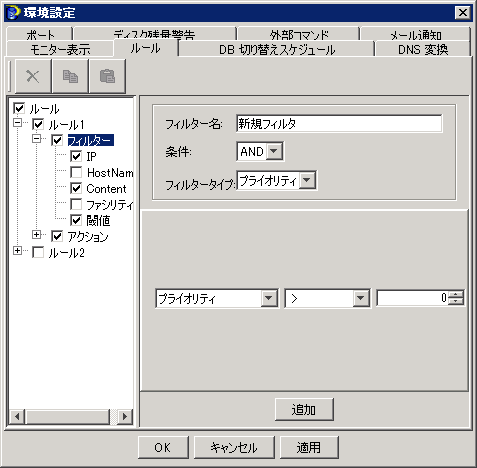The width and height of the screenshot is (477, 468).
Task: Click the app icon in title bar
Action: coord(13,13)
